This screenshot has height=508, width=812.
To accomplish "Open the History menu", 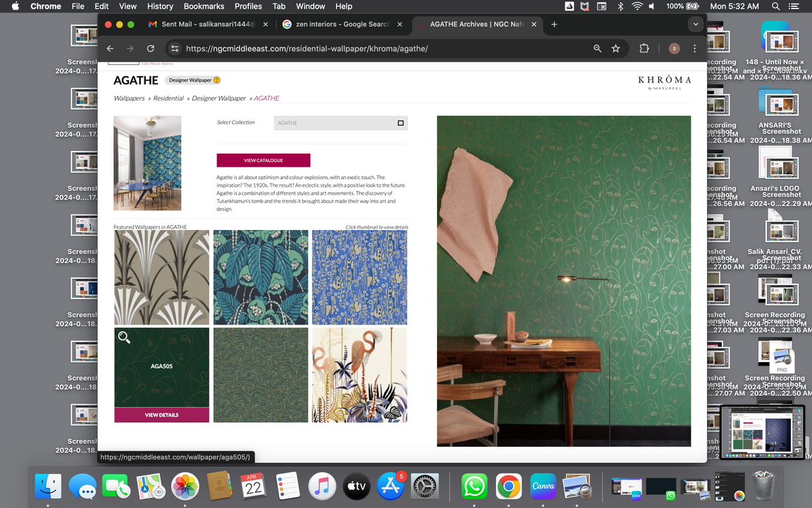I will 160,6.
